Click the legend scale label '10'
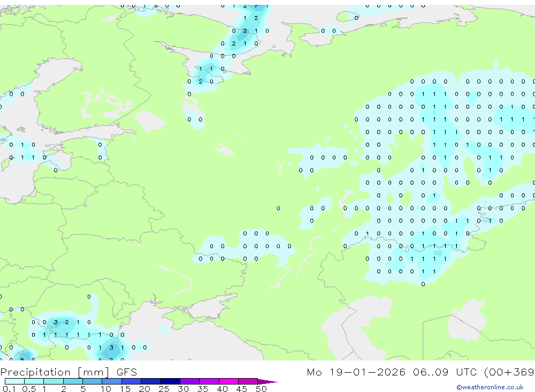 point(105,389)
